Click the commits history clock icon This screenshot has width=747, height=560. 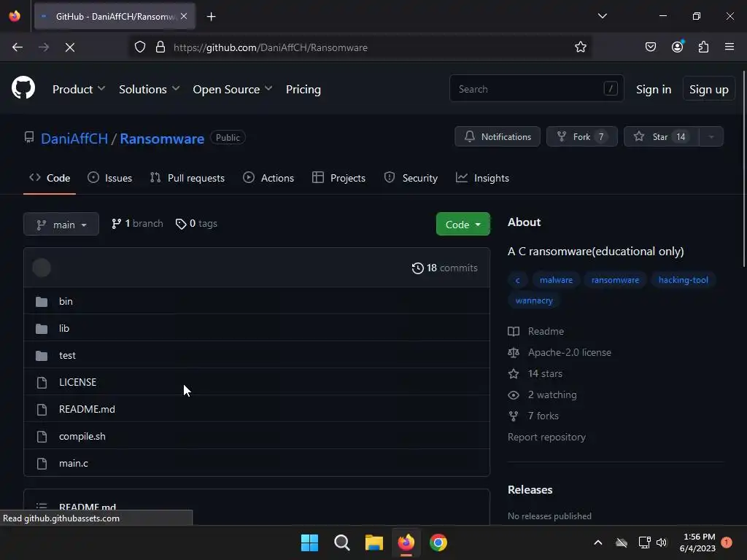click(x=418, y=268)
